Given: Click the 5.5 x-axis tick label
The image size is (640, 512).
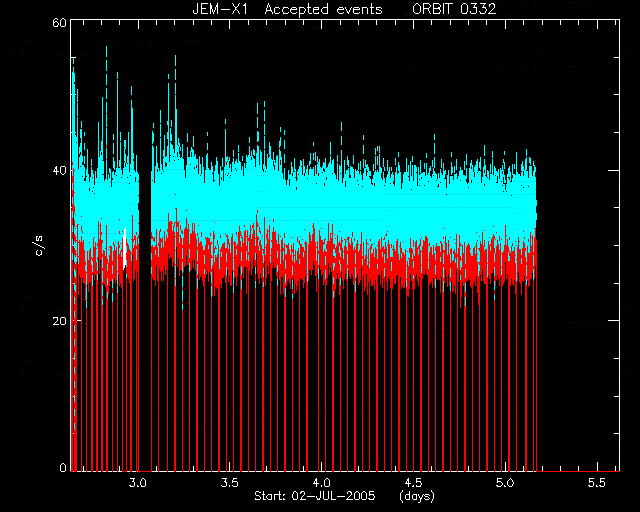Looking at the screenshot, I should 597,483.
